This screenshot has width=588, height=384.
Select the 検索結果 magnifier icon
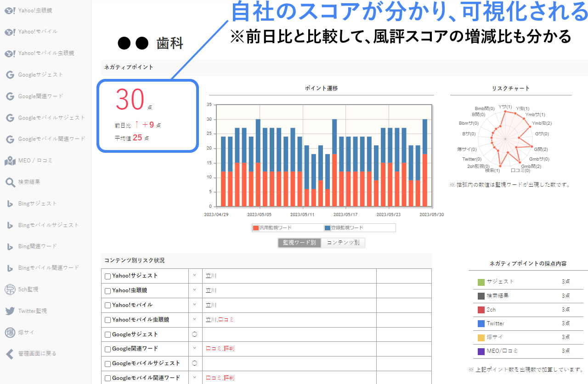[10, 182]
